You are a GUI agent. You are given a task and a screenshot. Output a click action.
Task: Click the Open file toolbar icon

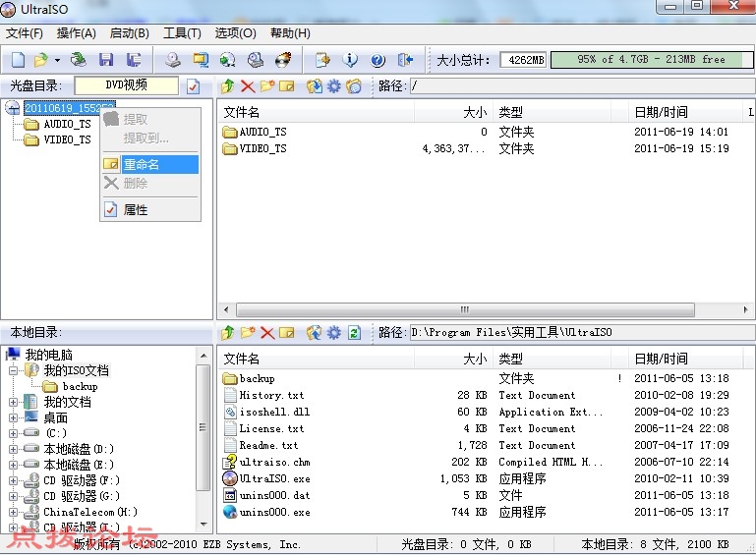tap(41, 60)
